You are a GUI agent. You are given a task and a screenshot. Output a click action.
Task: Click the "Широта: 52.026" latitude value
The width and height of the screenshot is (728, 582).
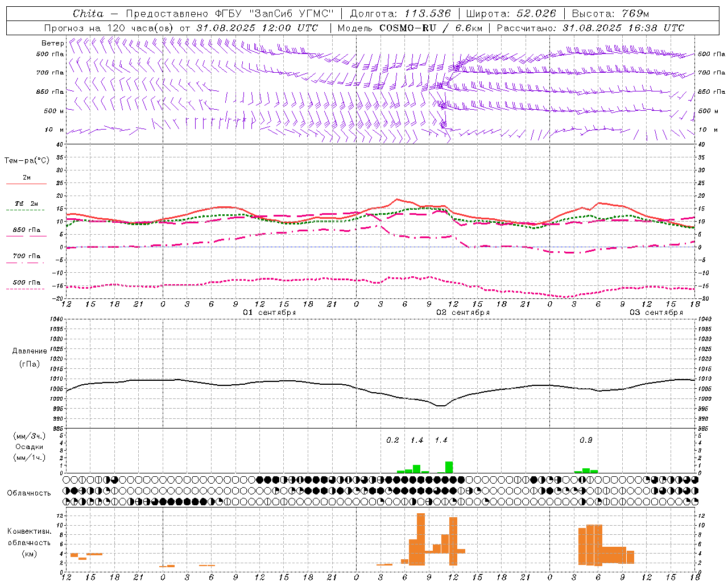(511, 14)
